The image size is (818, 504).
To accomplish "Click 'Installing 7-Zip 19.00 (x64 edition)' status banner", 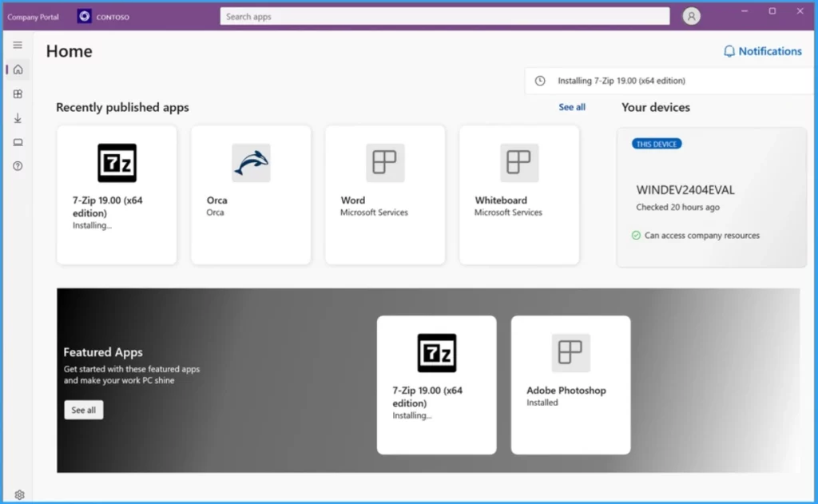I will pyautogui.click(x=669, y=81).
